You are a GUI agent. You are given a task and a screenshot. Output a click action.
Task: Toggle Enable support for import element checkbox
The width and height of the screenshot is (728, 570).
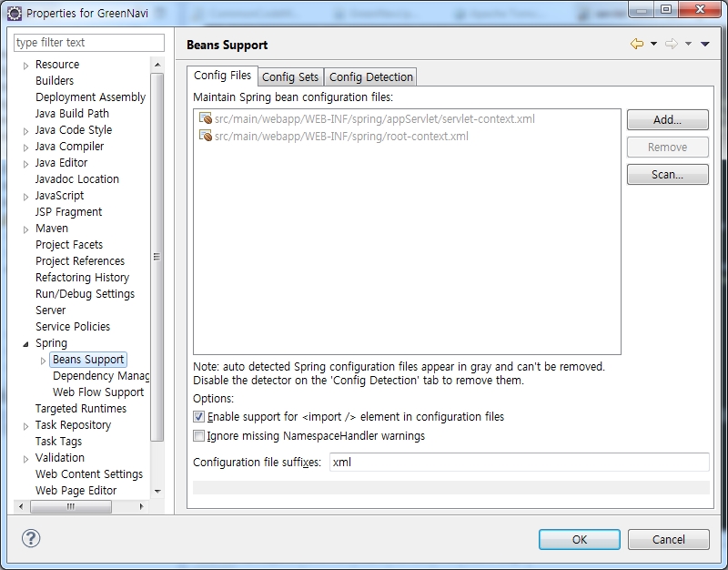point(199,417)
